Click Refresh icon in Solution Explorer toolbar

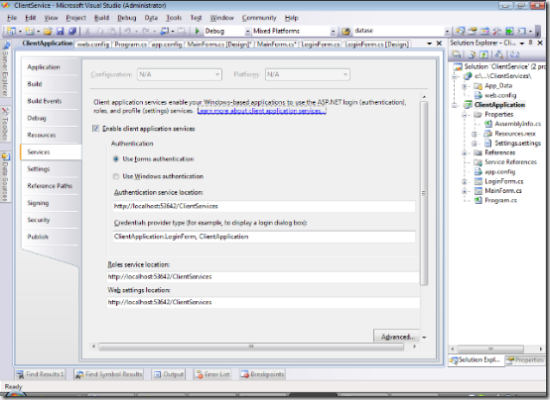(x=484, y=54)
